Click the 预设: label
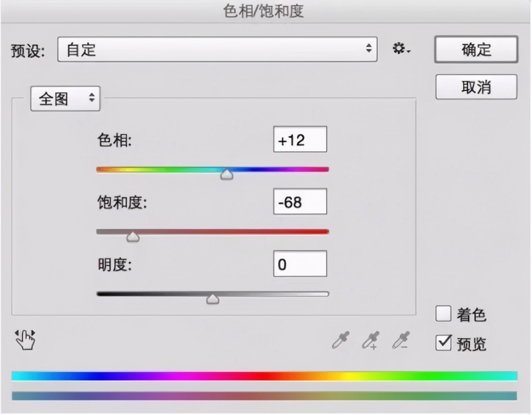This screenshot has width=532, height=415. click(28, 51)
